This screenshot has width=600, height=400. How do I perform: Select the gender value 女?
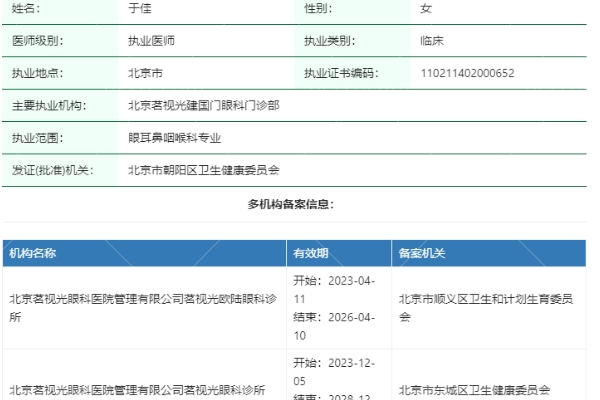(426, 9)
